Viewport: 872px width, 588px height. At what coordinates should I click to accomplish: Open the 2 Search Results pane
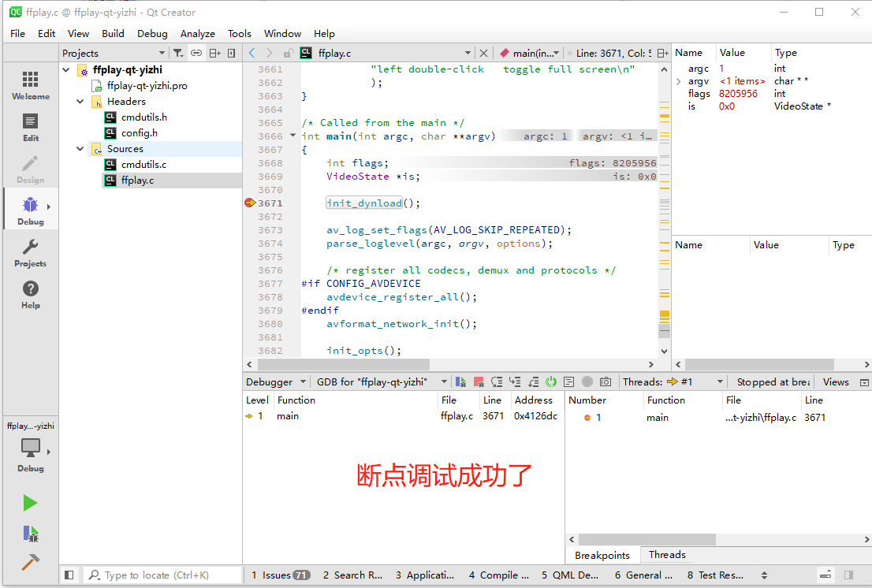coord(352,575)
